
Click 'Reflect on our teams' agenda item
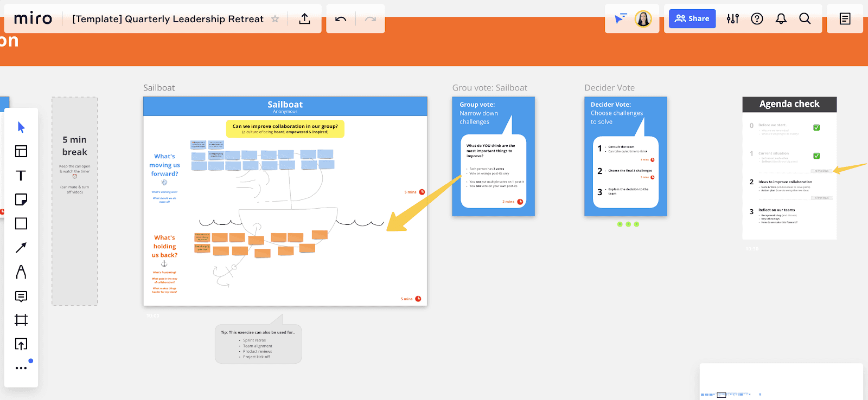pos(776,210)
